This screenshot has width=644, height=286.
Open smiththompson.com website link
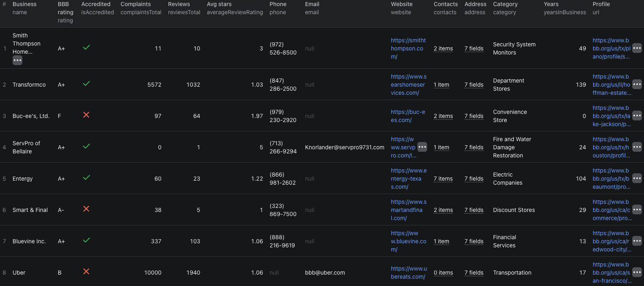(x=408, y=48)
